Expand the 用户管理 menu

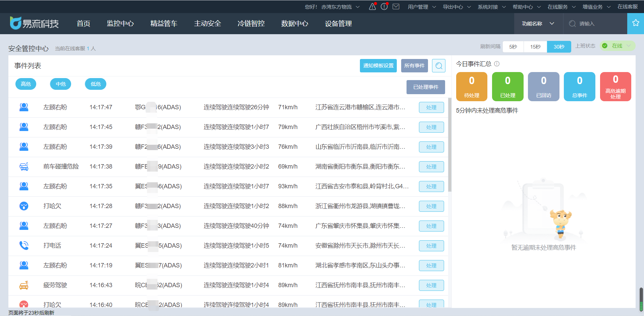coord(422,7)
